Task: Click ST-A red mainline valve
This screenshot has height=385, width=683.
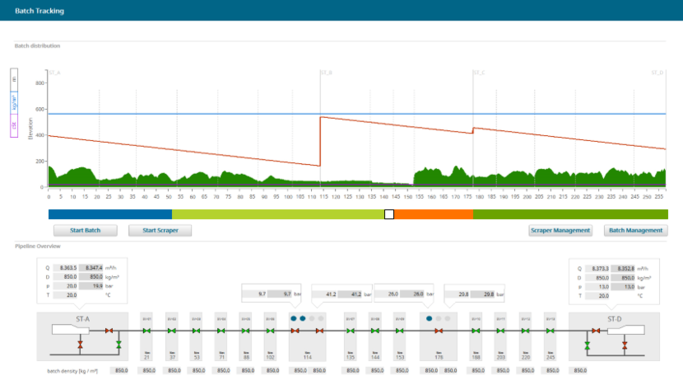Action: [x=109, y=331]
